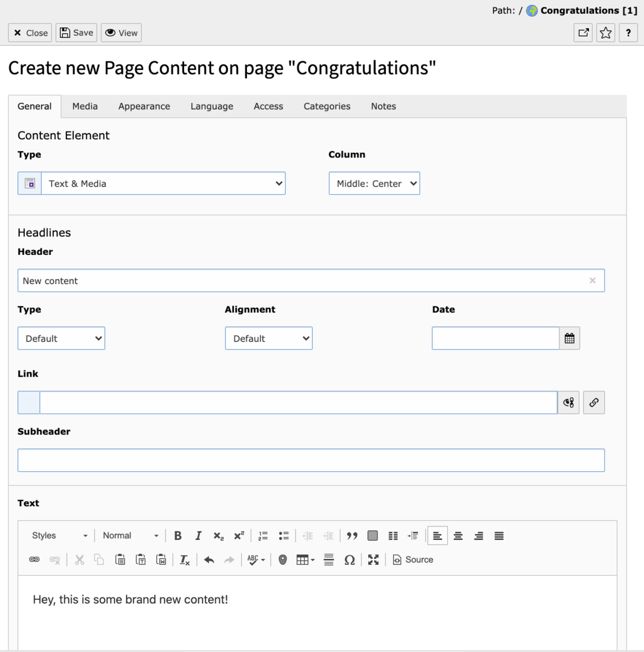Click the Paste icon in editor toolbar

pos(120,559)
